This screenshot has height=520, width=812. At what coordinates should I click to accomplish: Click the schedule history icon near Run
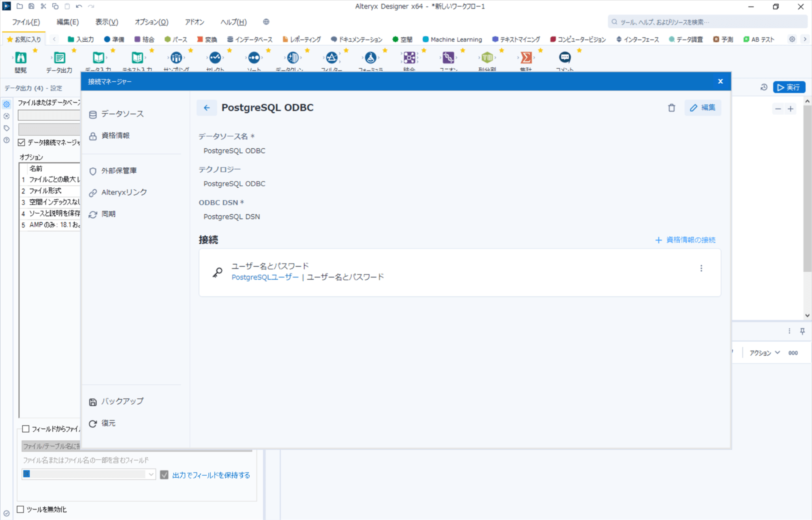pos(764,87)
